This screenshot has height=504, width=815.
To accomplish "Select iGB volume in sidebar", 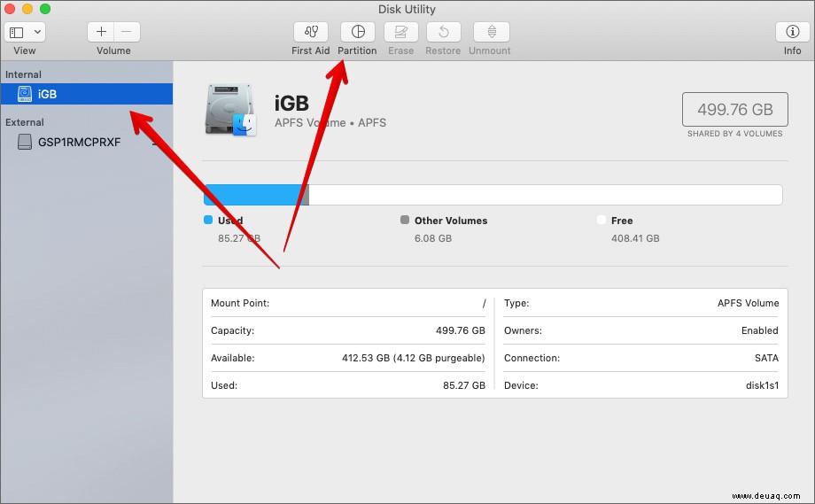I will 86,94.
